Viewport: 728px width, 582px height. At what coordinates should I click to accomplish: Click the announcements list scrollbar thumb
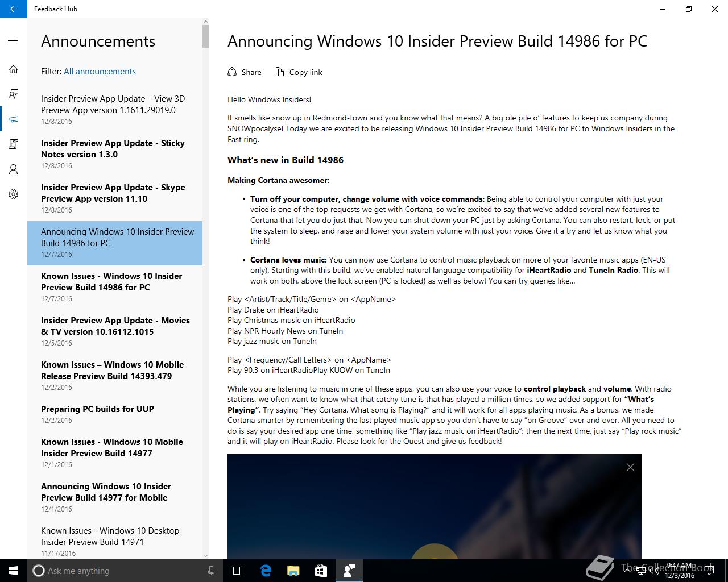[x=206, y=36]
